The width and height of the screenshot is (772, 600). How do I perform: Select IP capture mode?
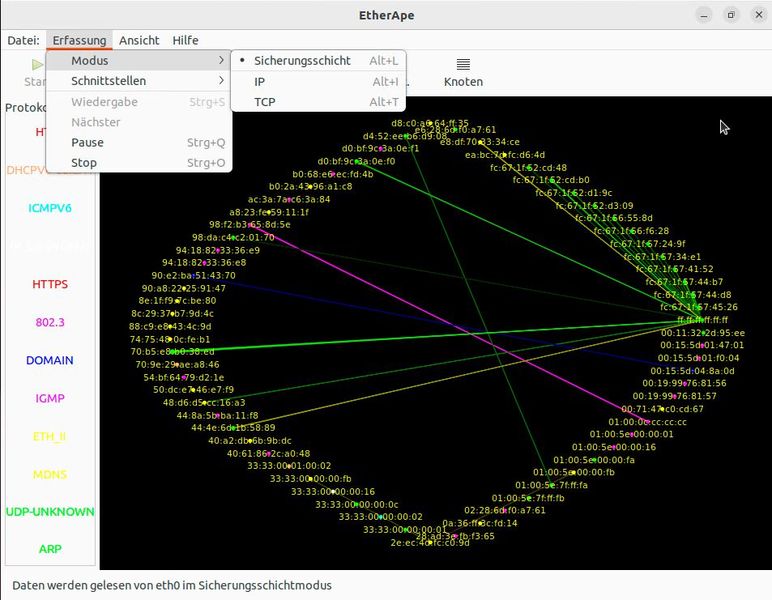pos(319,82)
